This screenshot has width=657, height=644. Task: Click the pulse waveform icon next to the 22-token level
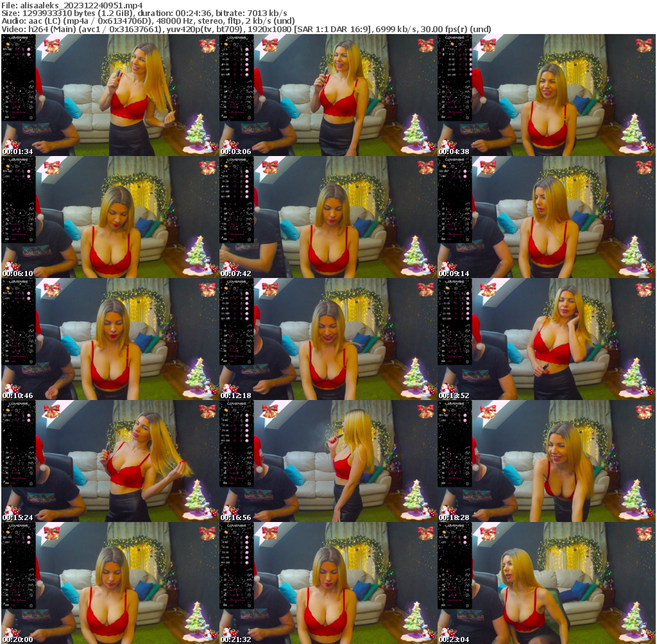coord(31,87)
